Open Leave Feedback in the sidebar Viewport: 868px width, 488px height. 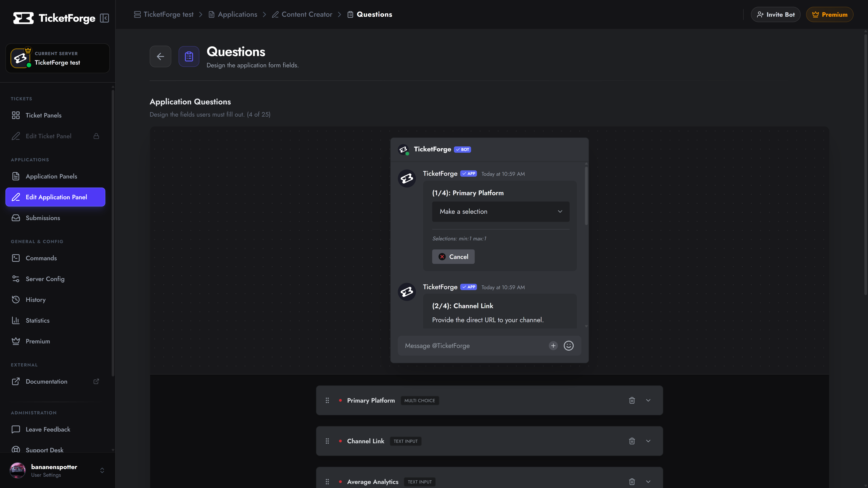coord(55,429)
